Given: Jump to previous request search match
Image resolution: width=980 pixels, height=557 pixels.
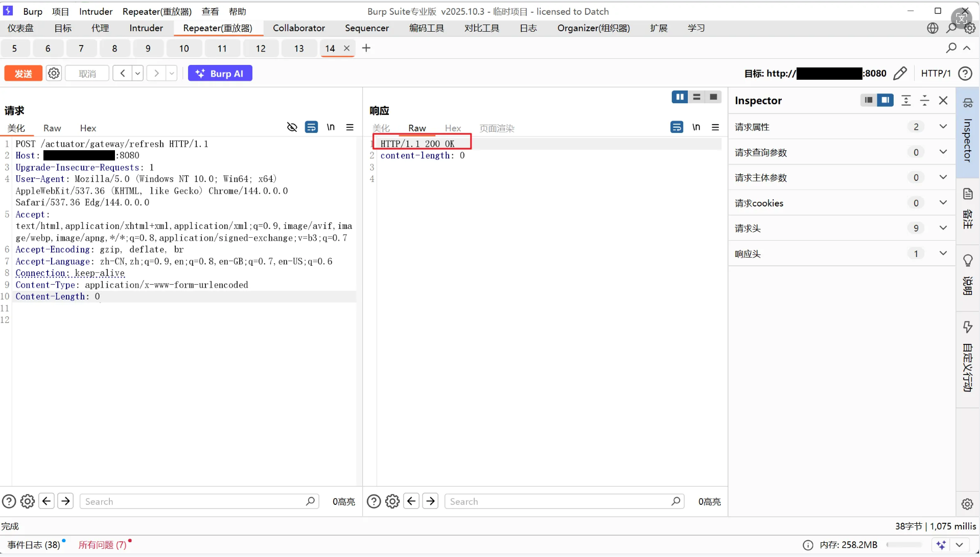Looking at the screenshot, I should pos(46,501).
